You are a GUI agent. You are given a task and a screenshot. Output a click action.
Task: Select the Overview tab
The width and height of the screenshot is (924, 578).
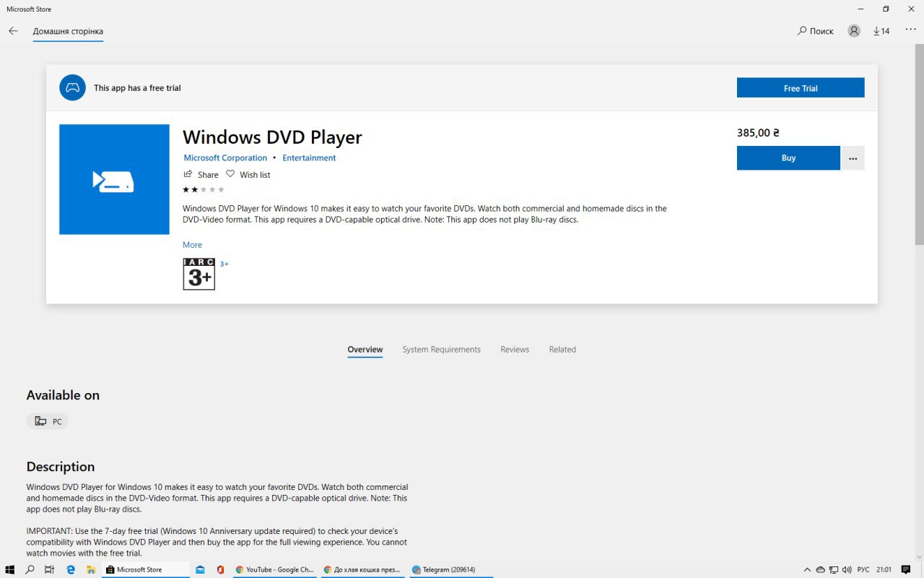pos(365,350)
